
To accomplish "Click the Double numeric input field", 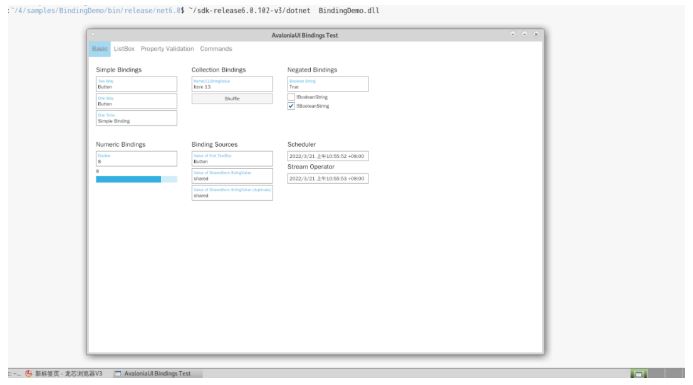I will [x=137, y=159].
